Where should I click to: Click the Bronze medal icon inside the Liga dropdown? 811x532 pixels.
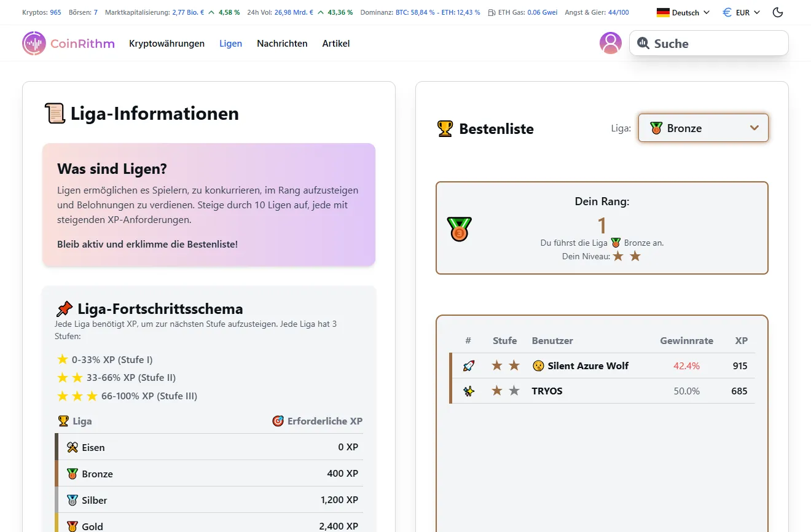click(x=657, y=128)
